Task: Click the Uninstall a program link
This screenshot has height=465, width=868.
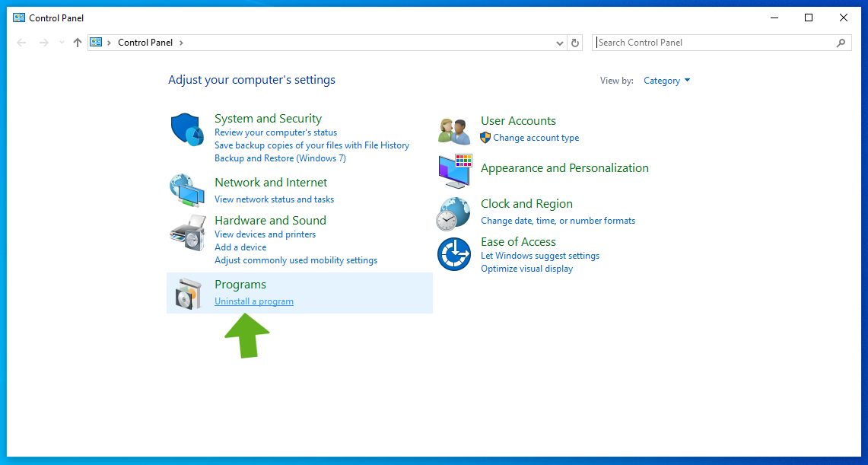Action: (x=254, y=301)
